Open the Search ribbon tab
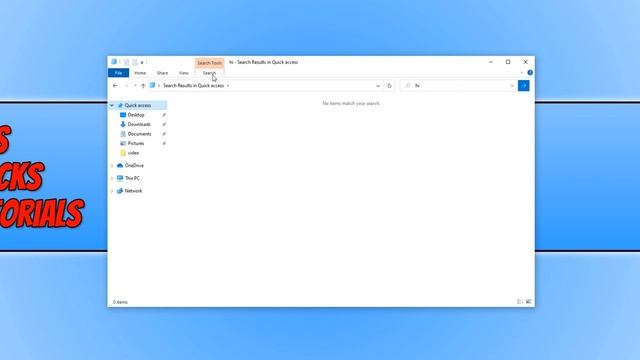Viewport: 640px width, 360px height. (209, 73)
